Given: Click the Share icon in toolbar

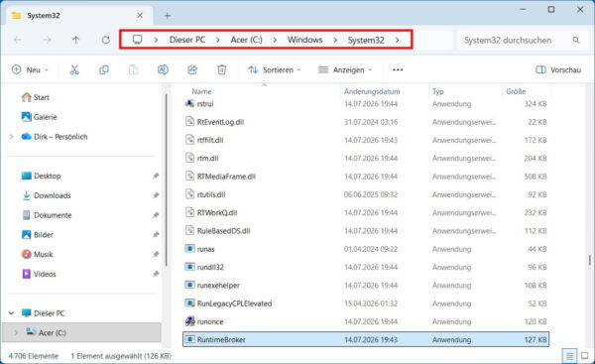Looking at the screenshot, I should 192,69.
